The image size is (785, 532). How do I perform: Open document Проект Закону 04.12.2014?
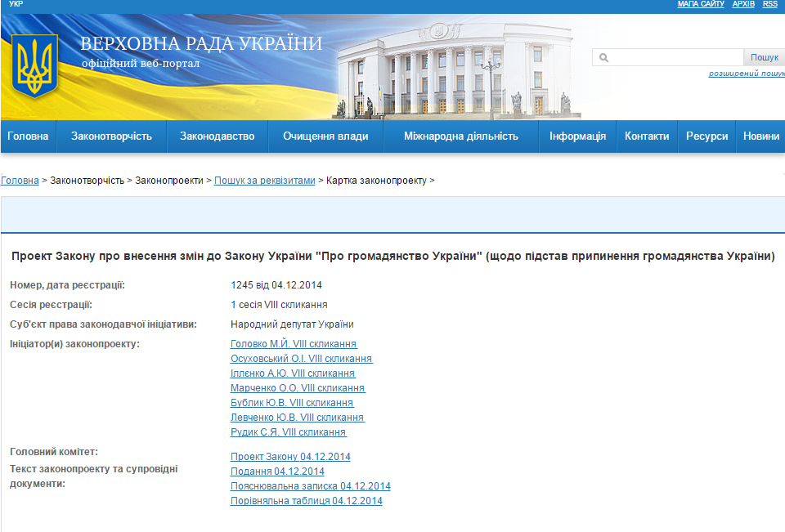pyautogui.click(x=290, y=457)
